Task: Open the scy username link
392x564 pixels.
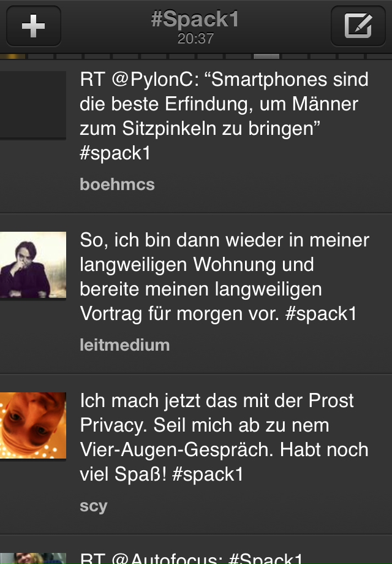Action: point(94,506)
